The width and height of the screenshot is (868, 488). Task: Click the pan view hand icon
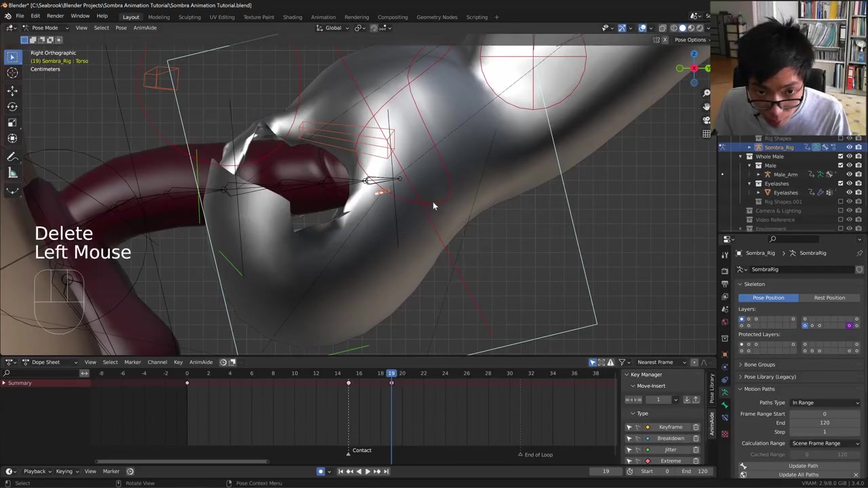(x=706, y=106)
